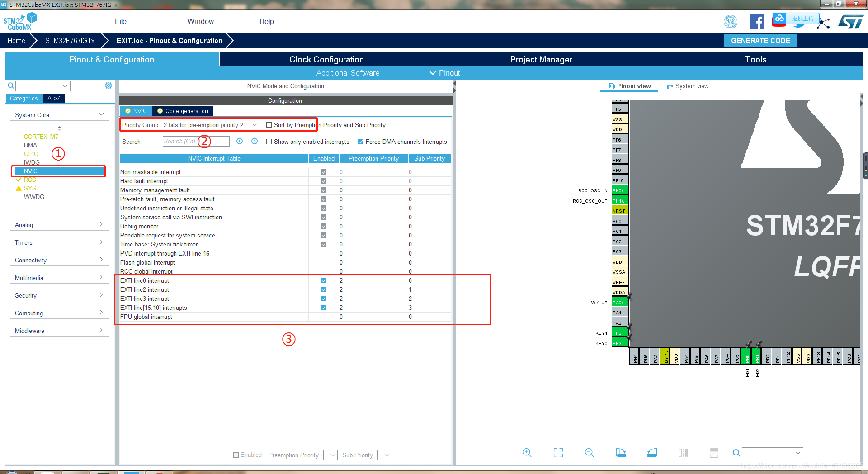Screen dimensions: 868x474
Task: Toggle the horizontal split view icon
Action: point(714,453)
